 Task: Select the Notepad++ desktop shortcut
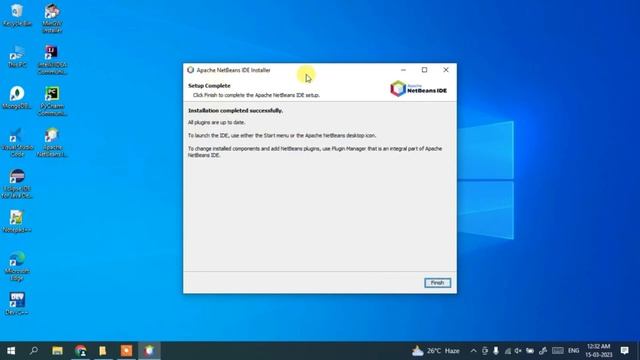(x=17, y=222)
